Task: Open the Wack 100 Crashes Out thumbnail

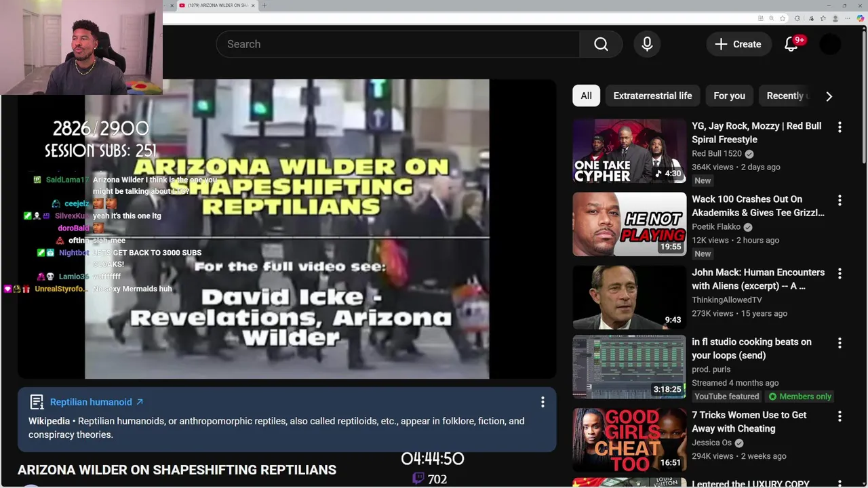Action: coord(629,224)
